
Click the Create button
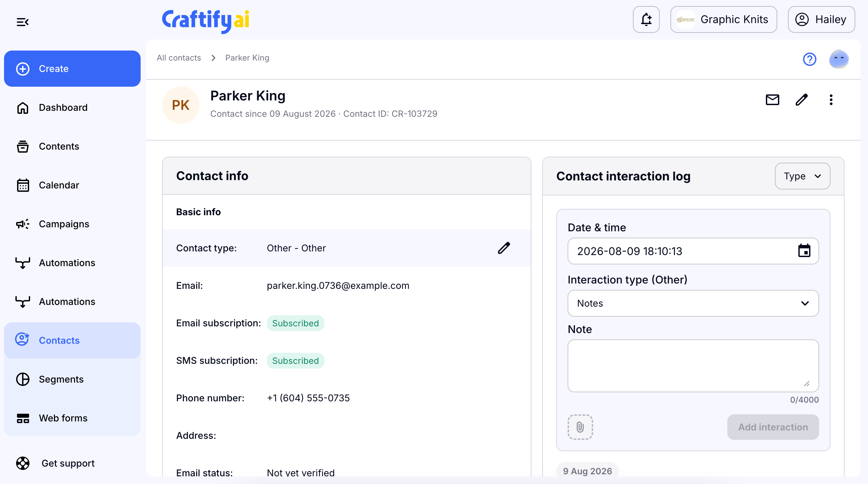[72, 69]
